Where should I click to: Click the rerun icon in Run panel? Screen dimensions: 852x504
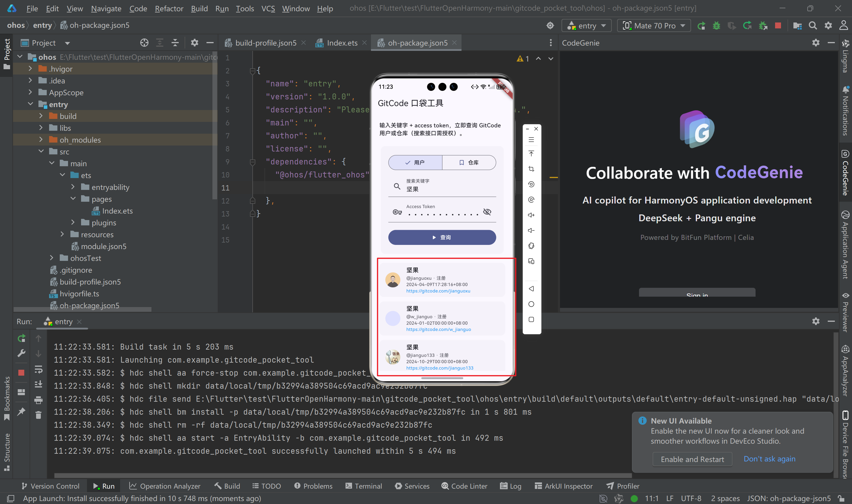click(21, 338)
